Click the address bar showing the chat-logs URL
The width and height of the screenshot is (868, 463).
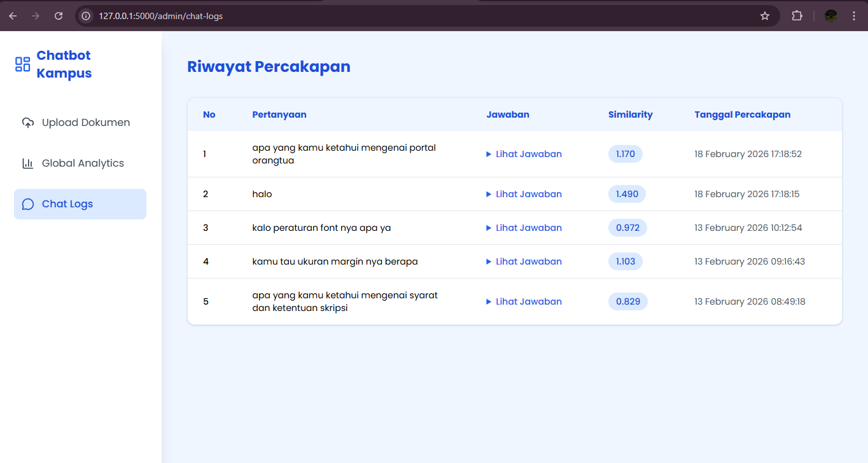pyautogui.click(x=159, y=15)
